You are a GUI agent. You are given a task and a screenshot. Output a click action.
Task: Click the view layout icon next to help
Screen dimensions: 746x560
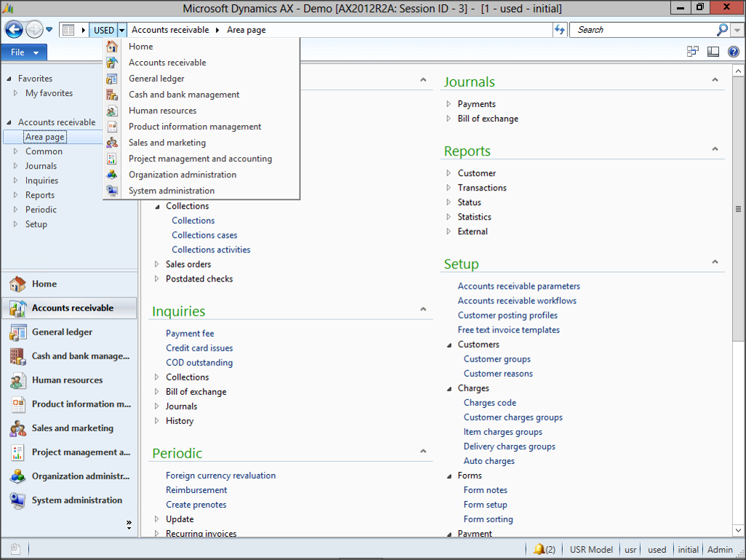(713, 52)
